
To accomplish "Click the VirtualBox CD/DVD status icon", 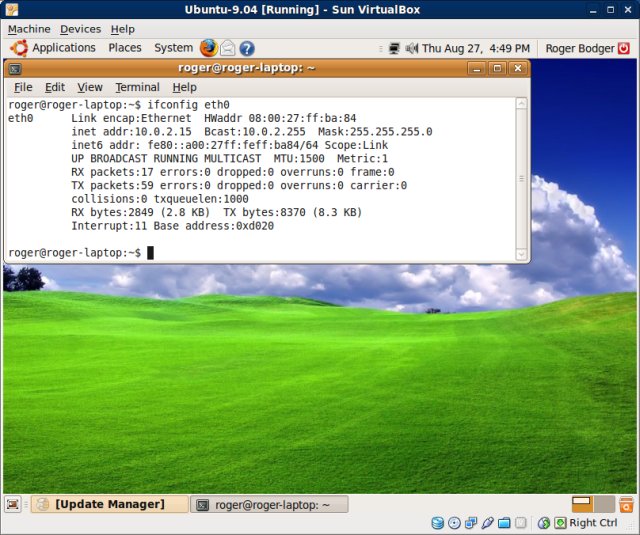I will click(454, 523).
